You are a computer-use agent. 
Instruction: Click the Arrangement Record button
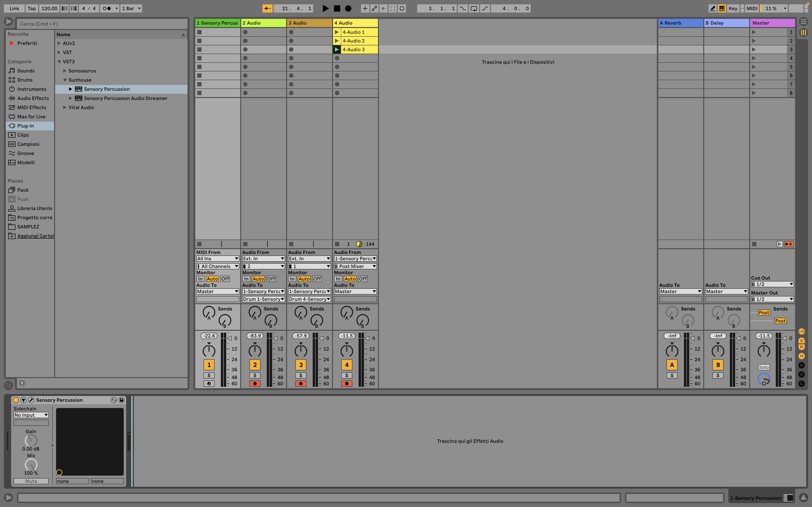pos(348,8)
